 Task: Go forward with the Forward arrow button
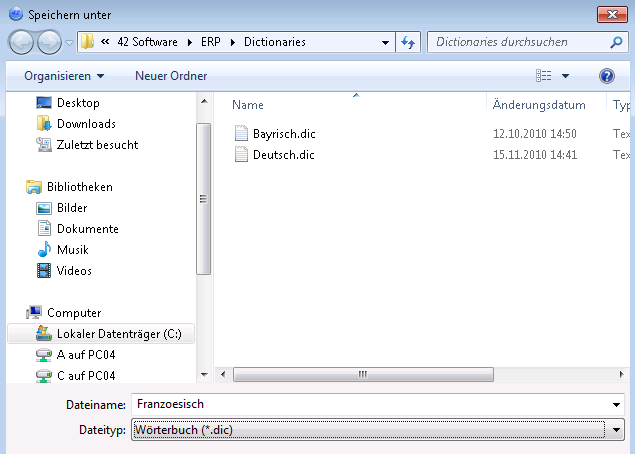coord(49,42)
